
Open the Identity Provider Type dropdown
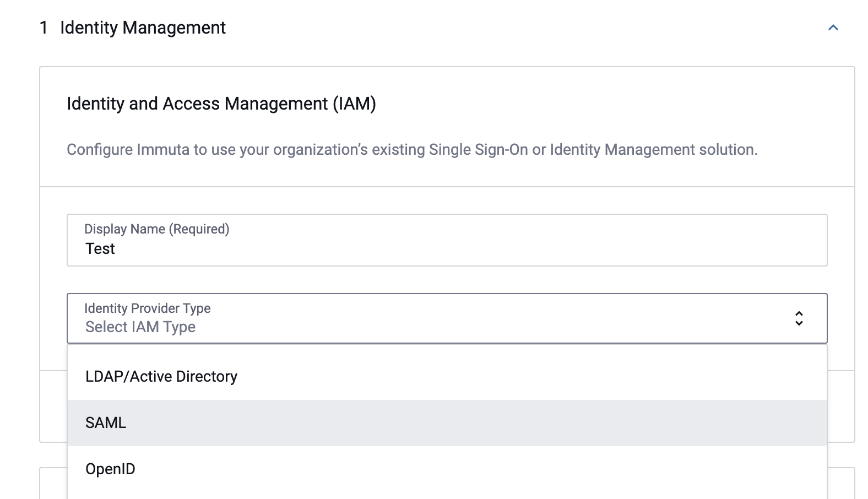pyautogui.click(x=447, y=318)
